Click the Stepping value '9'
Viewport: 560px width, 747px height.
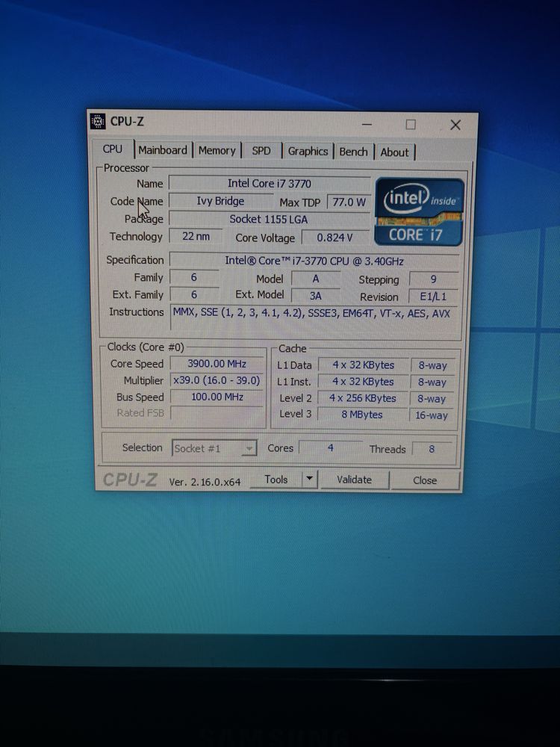[433, 279]
